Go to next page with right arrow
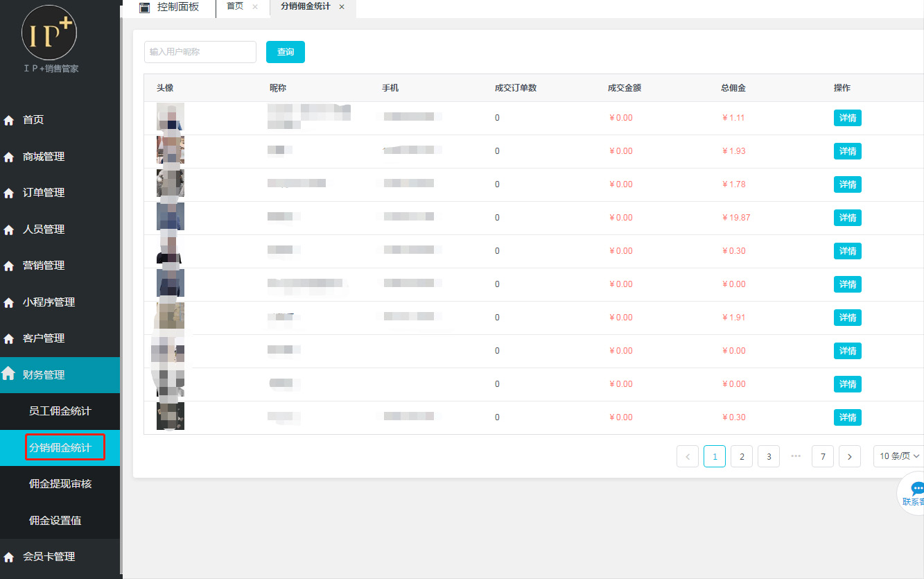This screenshot has width=924, height=579. (850, 456)
